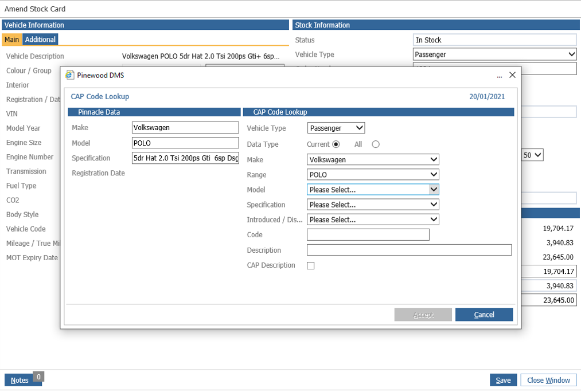Open the Make dropdown showing Volkswagen

[x=373, y=159]
